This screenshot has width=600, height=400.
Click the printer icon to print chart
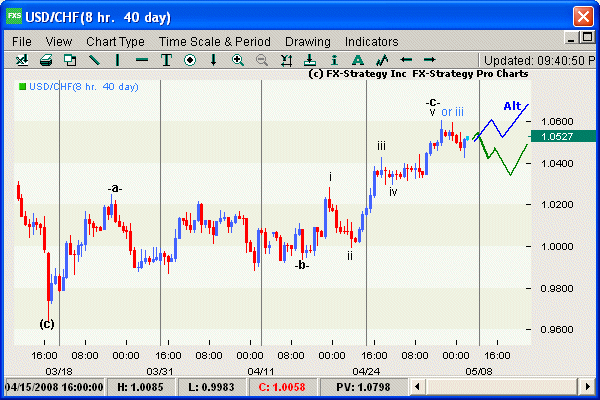pos(46,60)
